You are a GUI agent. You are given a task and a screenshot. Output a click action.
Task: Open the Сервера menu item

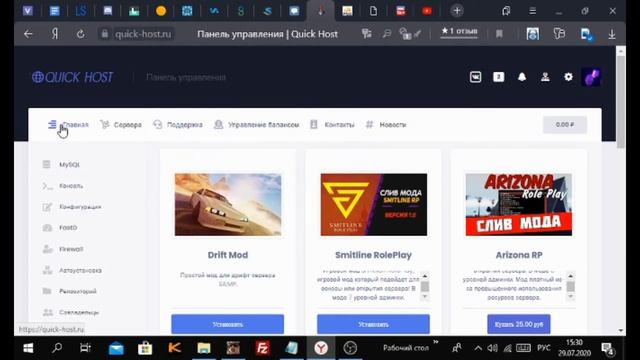[x=121, y=124]
